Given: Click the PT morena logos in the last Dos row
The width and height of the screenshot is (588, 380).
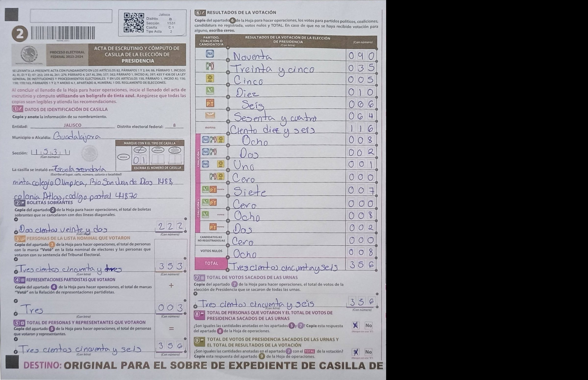Looking at the screenshot, I should (x=217, y=226).
